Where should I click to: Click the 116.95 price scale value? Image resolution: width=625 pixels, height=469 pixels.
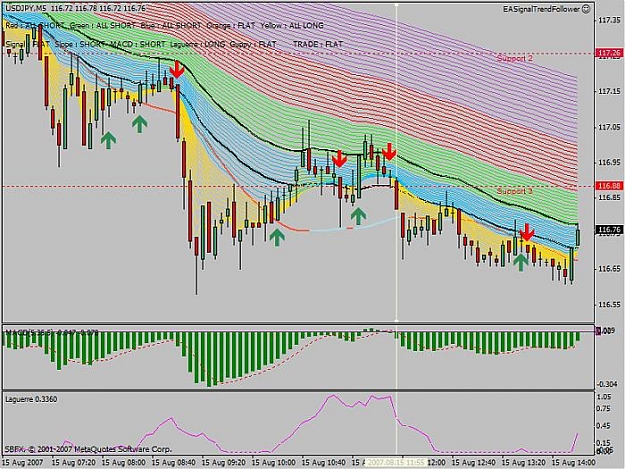point(610,162)
